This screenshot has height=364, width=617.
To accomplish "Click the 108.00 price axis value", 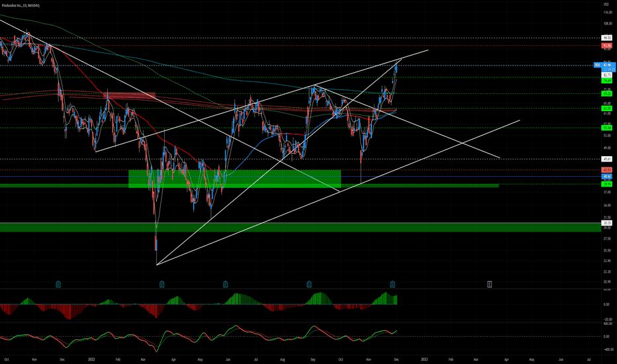I will tap(607, 23).
